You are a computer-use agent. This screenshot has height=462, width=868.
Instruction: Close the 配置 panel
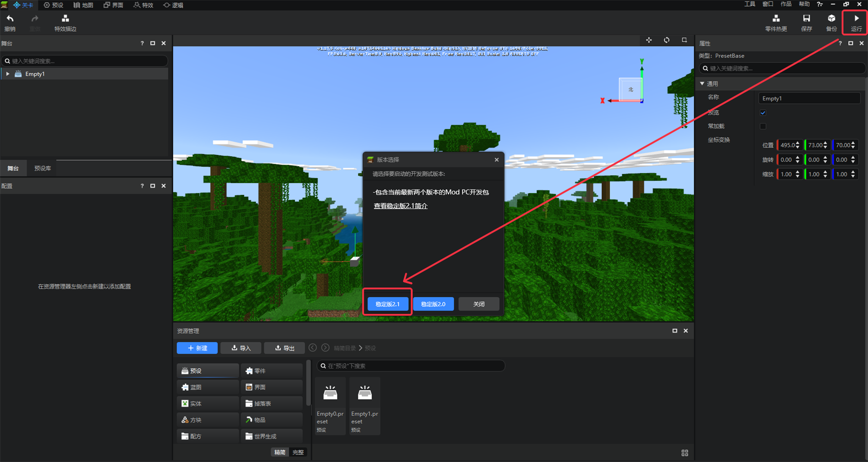click(x=163, y=186)
